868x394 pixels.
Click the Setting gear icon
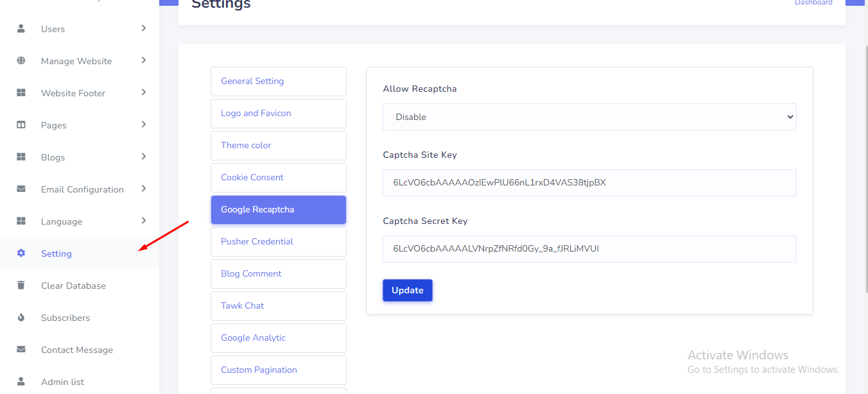point(21,253)
